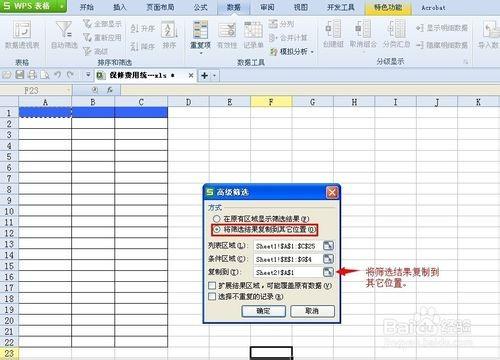Screen dimensions: 500x360
Task: Select row 23 header
Action: (x=9, y=353)
